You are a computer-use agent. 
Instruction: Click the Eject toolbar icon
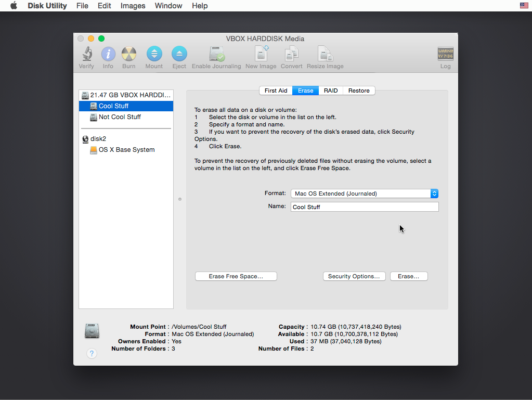click(179, 54)
